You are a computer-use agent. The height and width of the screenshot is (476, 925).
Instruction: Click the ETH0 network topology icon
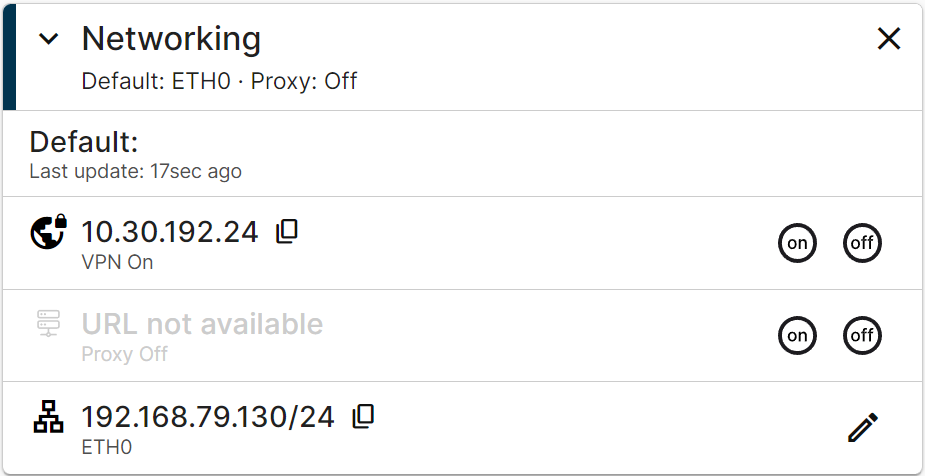[x=49, y=416]
